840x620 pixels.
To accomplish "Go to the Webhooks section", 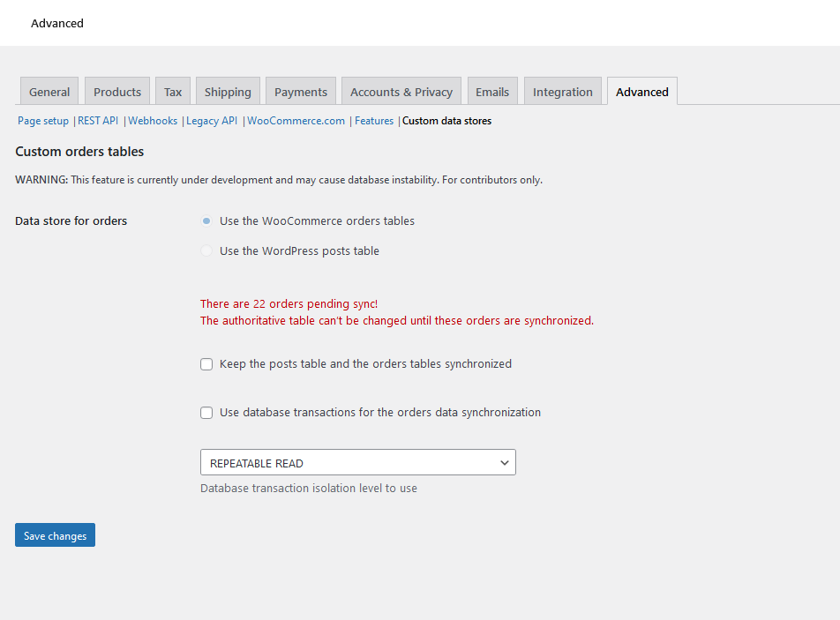I will coord(152,120).
